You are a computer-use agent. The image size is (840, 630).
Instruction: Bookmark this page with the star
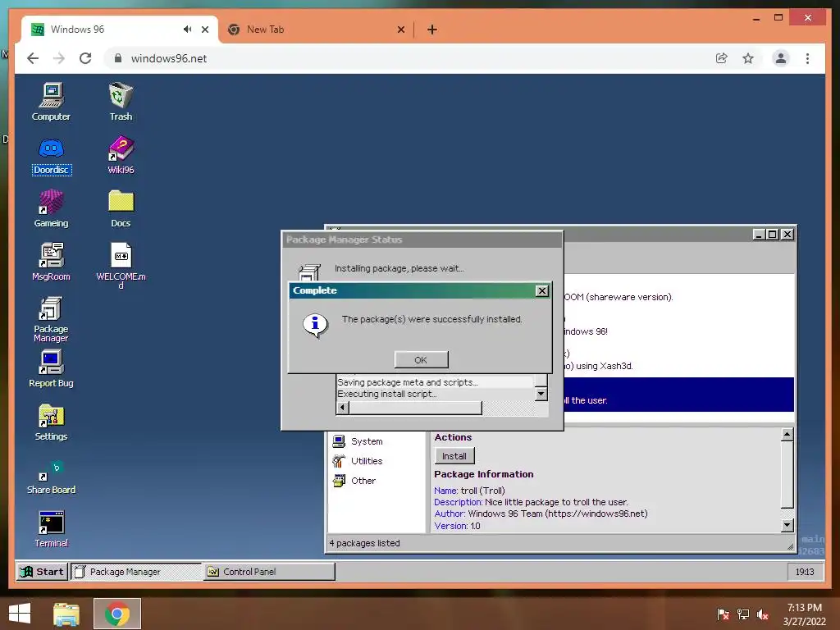pos(748,58)
